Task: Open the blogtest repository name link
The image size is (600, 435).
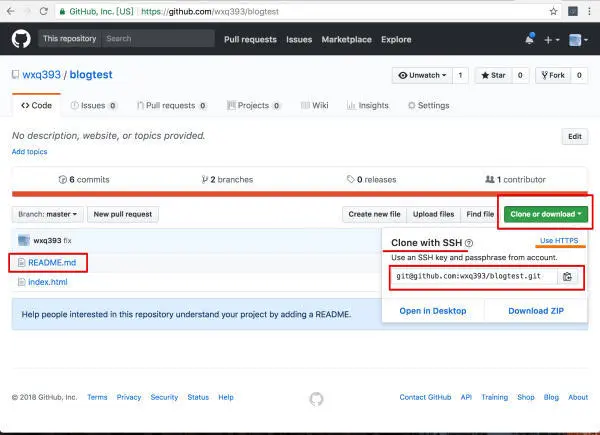Action: click(x=91, y=75)
